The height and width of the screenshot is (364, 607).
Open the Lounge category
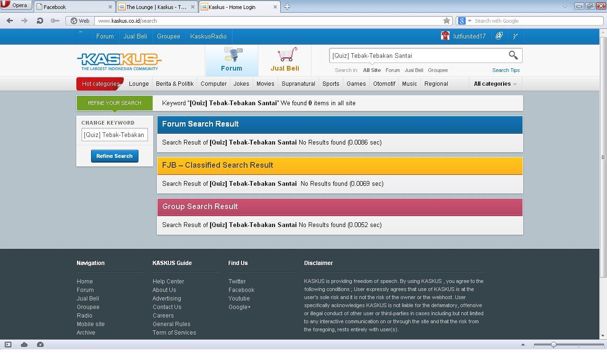139,84
